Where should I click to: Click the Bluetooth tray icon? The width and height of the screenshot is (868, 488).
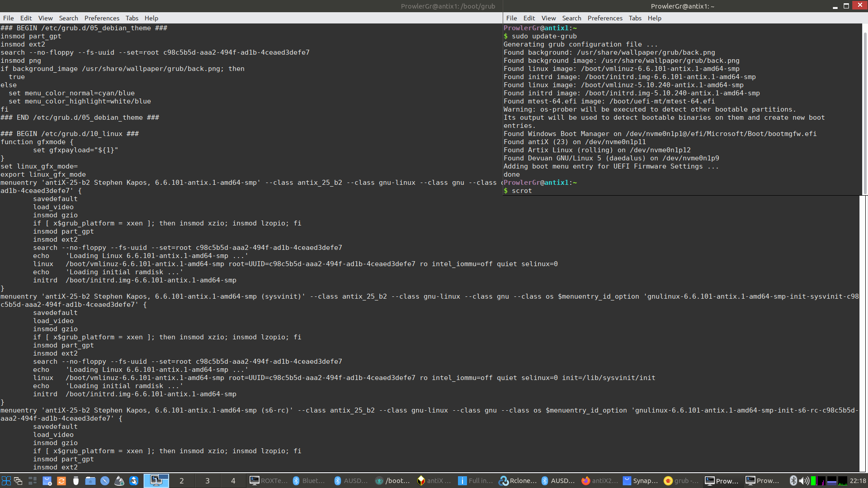click(793, 481)
